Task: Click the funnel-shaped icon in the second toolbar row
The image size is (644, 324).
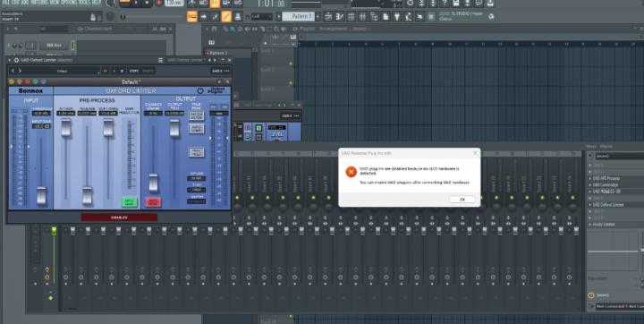Action: click(x=397, y=17)
